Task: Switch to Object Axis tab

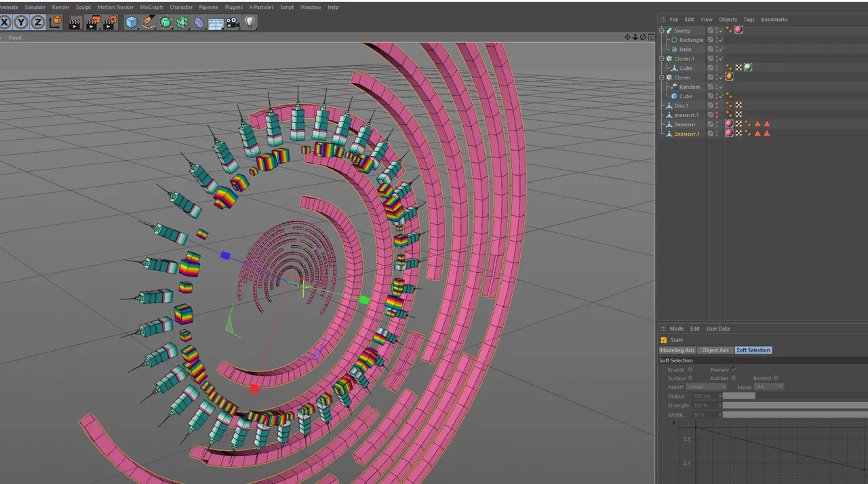Action: [715, 350]
